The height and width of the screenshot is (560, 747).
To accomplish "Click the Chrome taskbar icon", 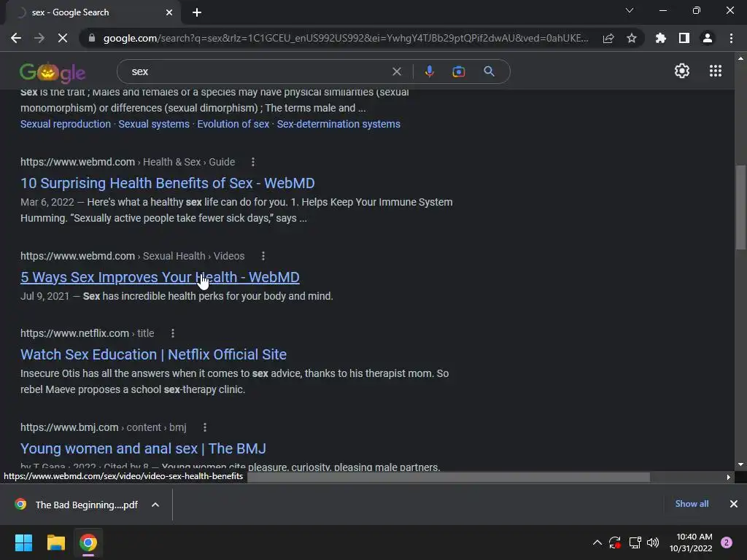I will (88, 542).
